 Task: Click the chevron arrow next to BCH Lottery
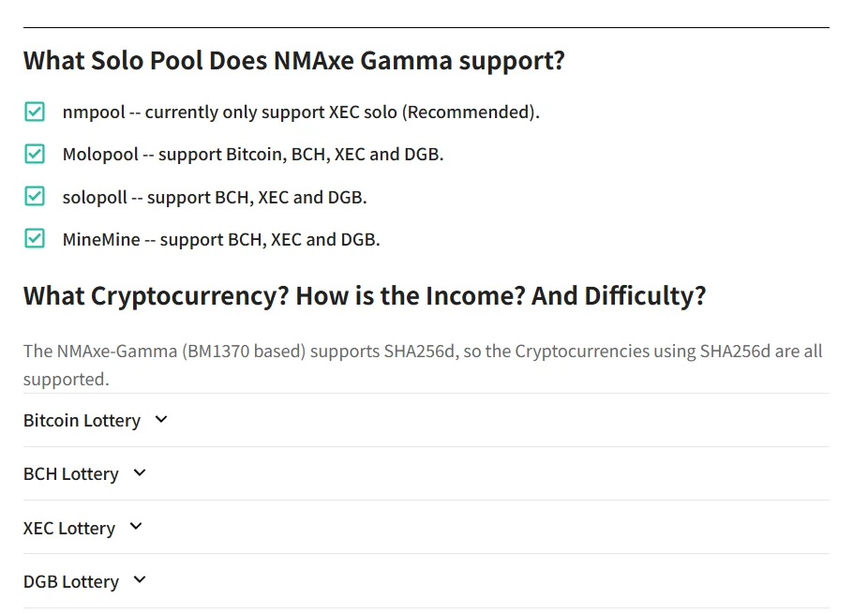pyautogui.click(x=140, y=473)
